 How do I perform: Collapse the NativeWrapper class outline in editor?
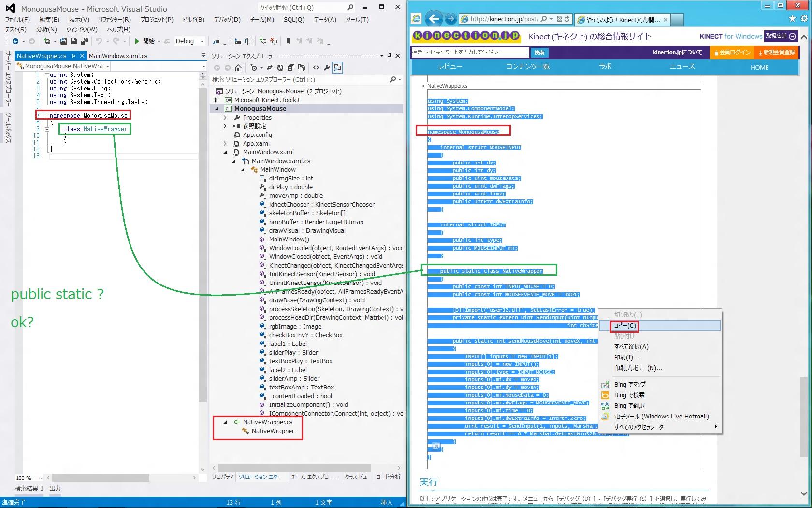pyautogui.click(x=47, y=129)
